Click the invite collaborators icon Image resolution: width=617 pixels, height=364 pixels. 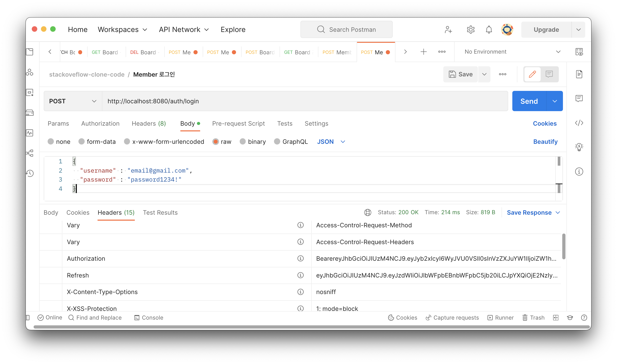tap(448, 30)
